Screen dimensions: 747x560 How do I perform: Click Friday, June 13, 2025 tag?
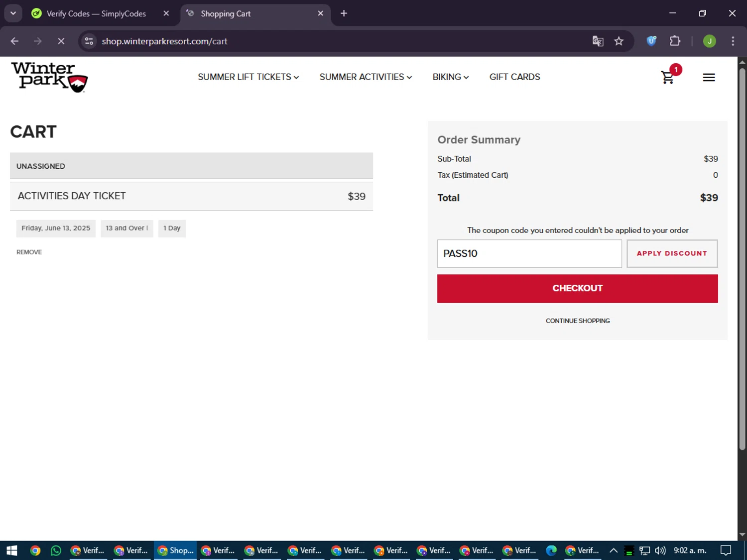[56, 228]
